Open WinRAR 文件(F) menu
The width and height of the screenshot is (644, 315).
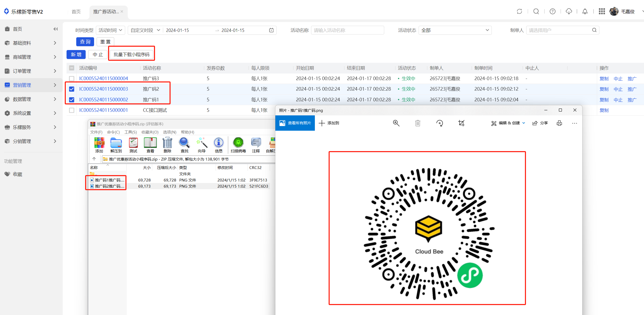[x=96, y=132]
